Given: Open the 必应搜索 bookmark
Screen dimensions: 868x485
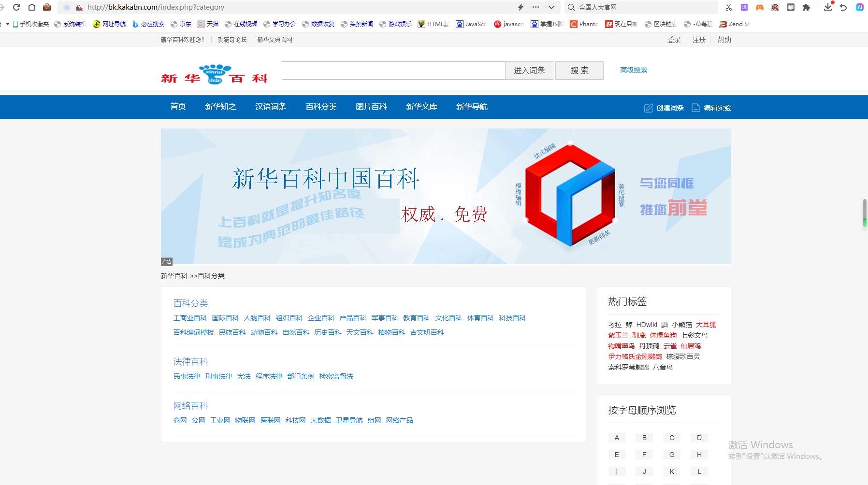Looking at the screenshot, I should point(148,24).
